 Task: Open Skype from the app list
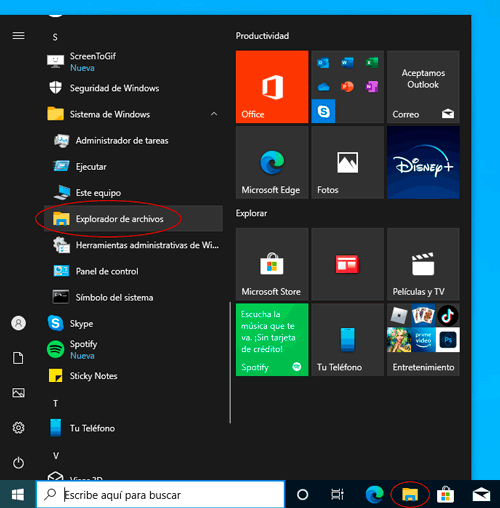pyautogui.click(x=133, y=323)
